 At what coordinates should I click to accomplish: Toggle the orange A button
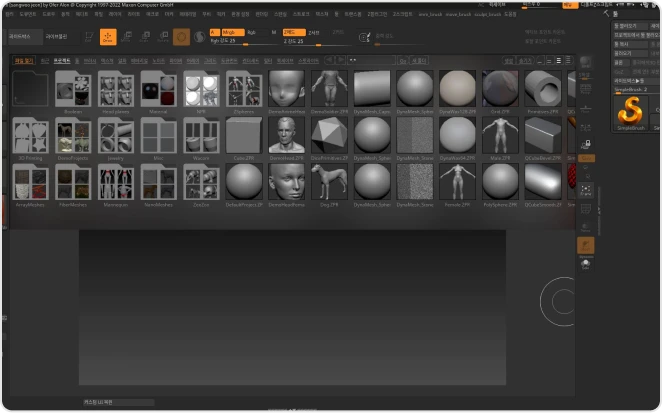214,33
